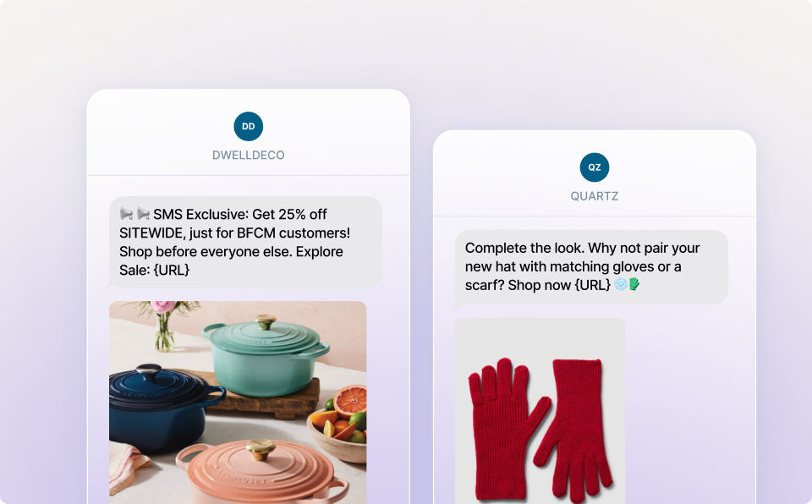Click the second megaphone emoji

click(x=144, y=213)
